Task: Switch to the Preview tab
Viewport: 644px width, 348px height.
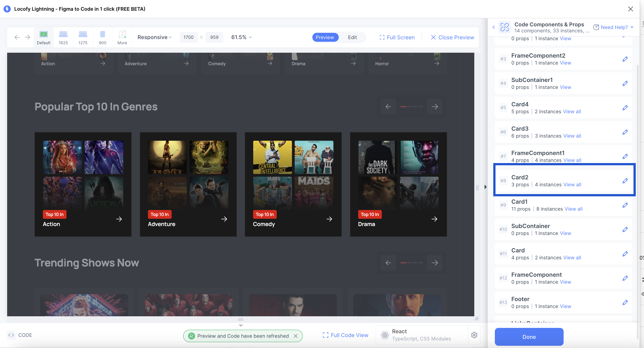Action: pos(325,37)
